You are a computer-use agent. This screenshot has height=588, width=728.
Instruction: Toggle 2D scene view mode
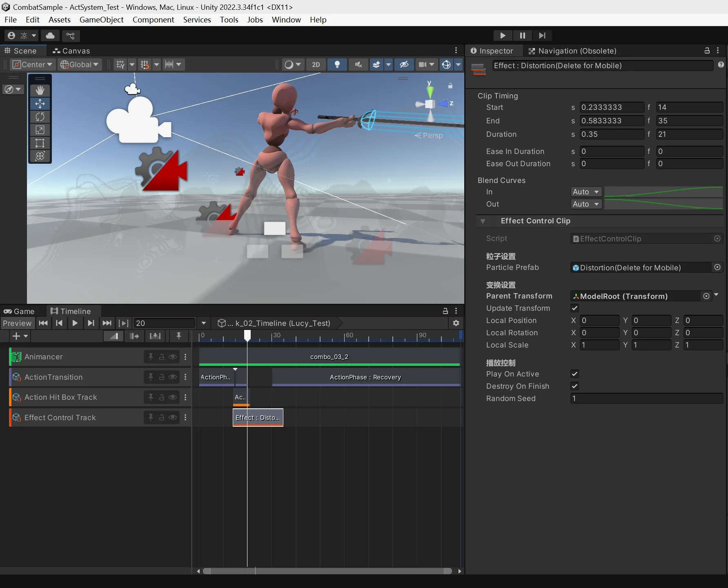[316, 65]
